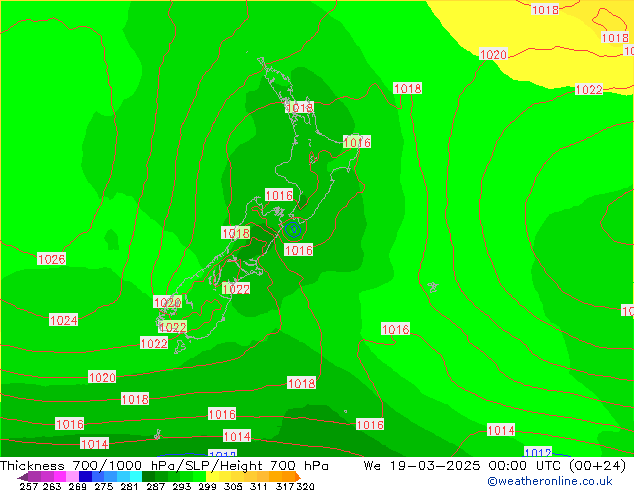Select the dark blue swatch above 269

point(85,476)
